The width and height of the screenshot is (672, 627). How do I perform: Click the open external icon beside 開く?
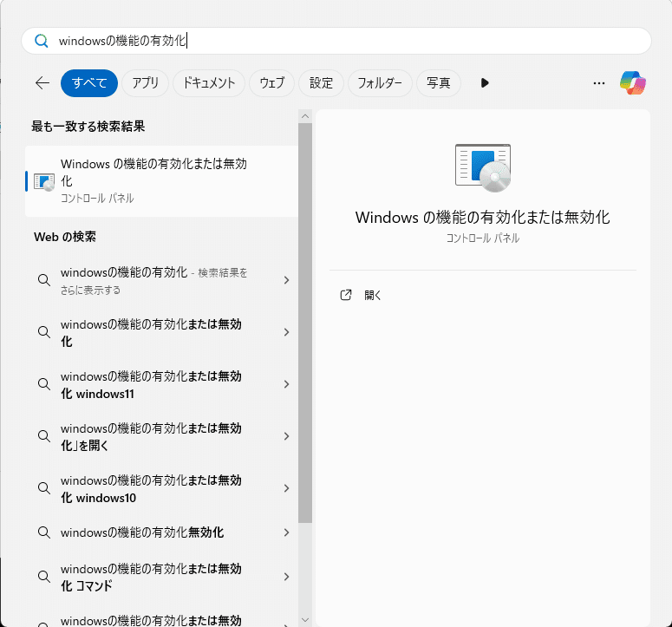coord(345,295)
